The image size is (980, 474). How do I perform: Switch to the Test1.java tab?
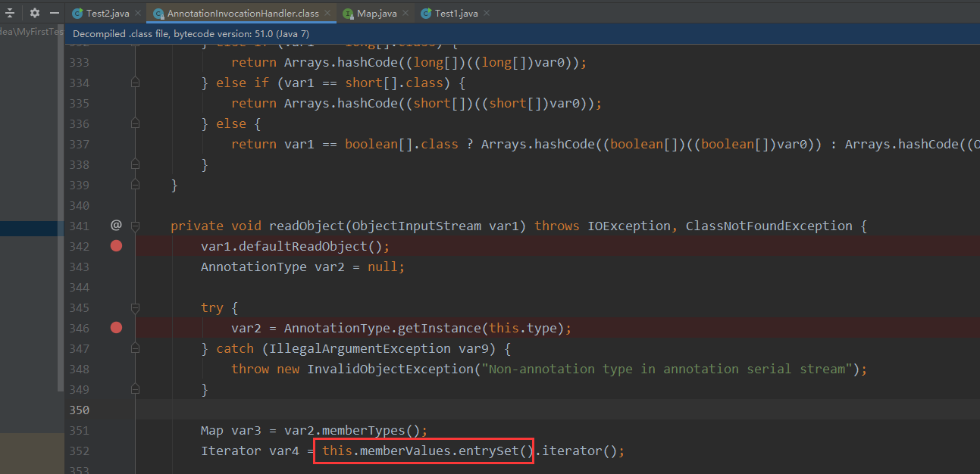click(x=456, y=14)
